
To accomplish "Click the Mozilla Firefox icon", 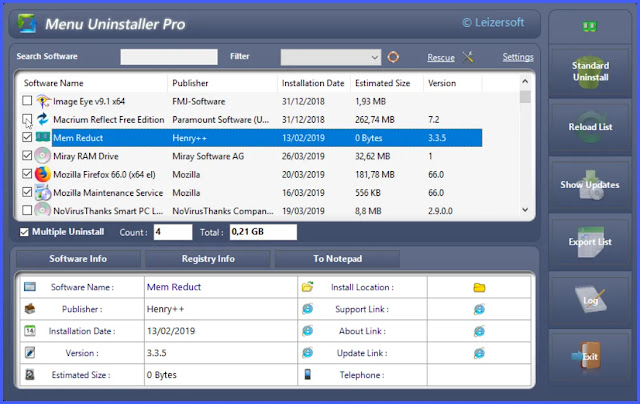I will coord(42,174).
